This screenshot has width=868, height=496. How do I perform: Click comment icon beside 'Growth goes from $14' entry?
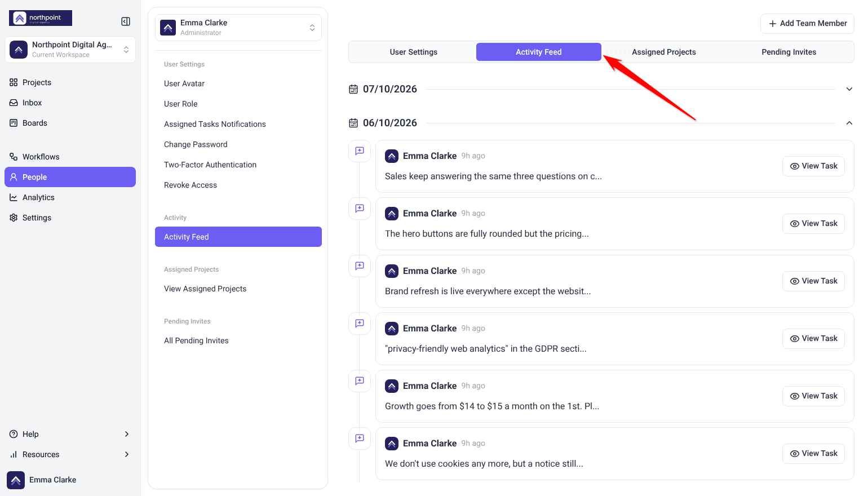(360, 381)
